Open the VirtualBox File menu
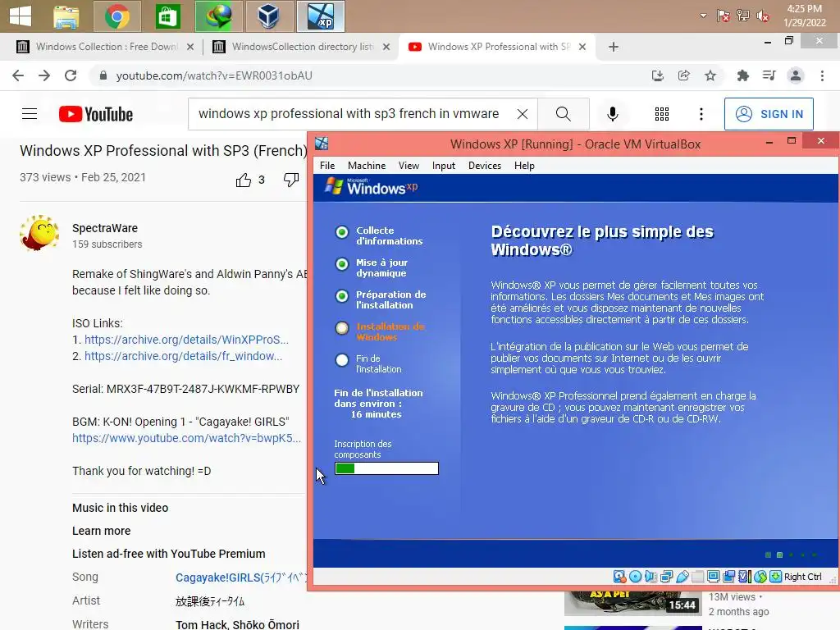The image size is (840, 630). tap(327, 166)
